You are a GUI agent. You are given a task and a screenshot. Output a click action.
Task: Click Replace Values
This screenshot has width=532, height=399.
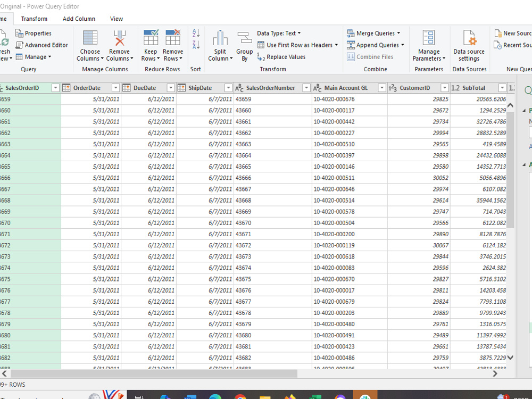click(281, 57)
